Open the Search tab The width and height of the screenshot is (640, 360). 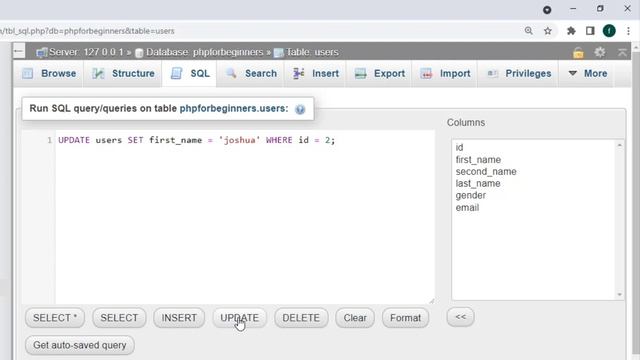[x=251, y=73]
